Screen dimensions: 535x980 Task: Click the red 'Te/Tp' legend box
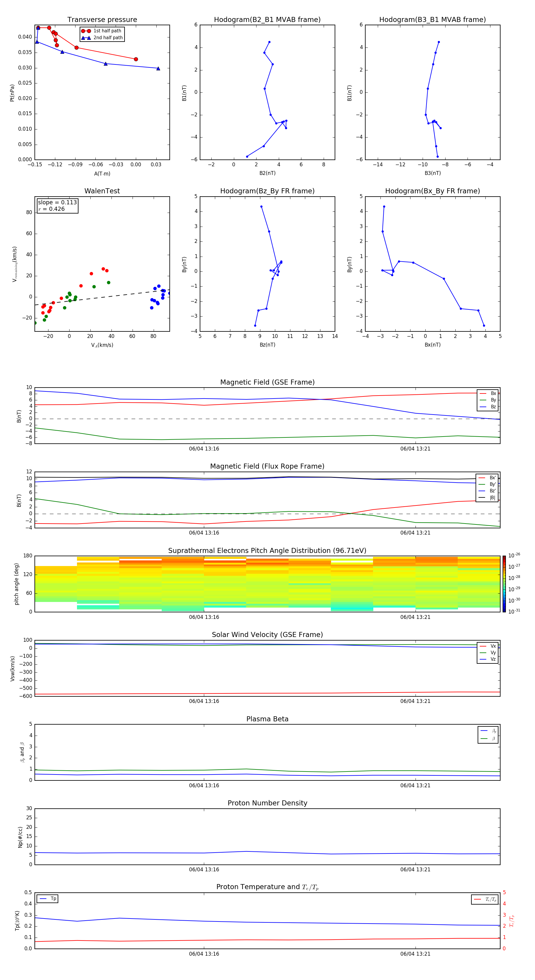click(485, 899)
